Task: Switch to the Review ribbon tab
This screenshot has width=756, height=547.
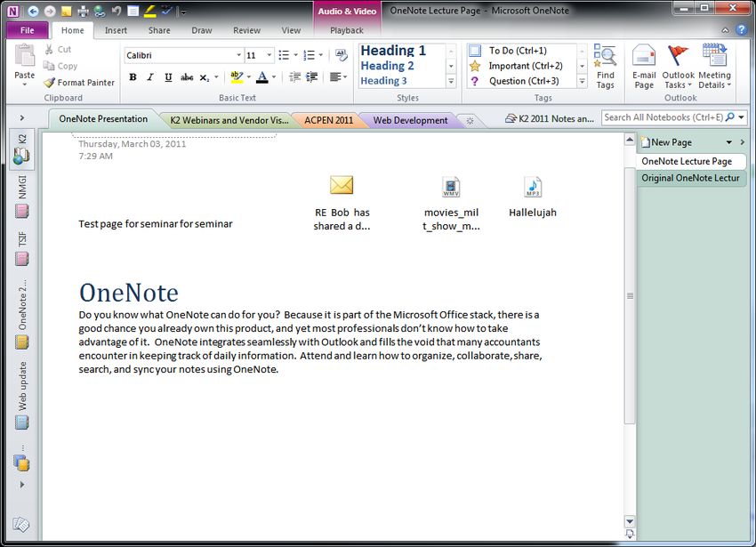Action: point(246,30)
